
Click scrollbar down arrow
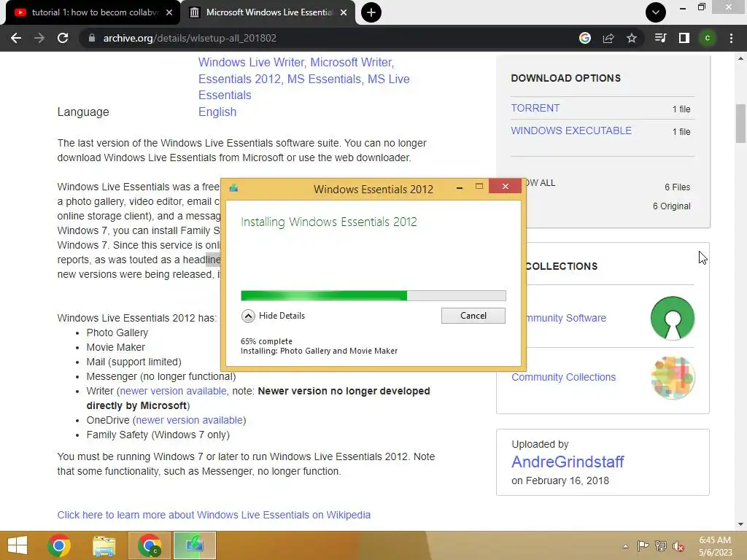740,524
